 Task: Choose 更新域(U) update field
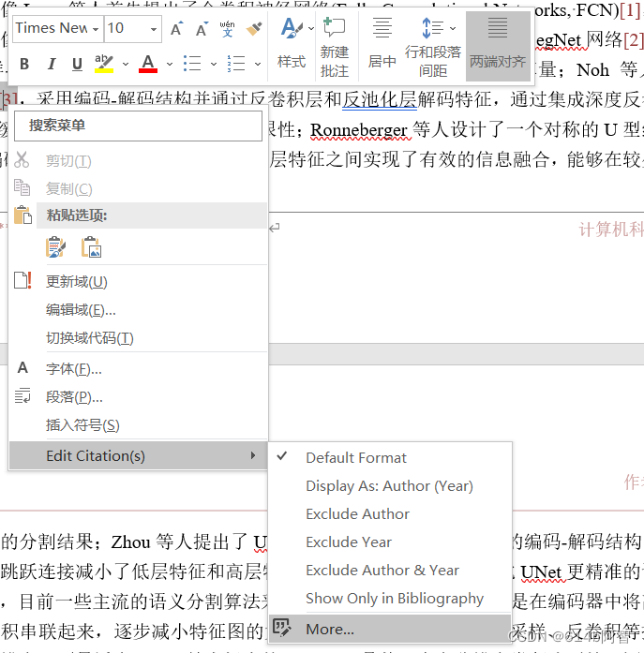[x=138, y=281]
